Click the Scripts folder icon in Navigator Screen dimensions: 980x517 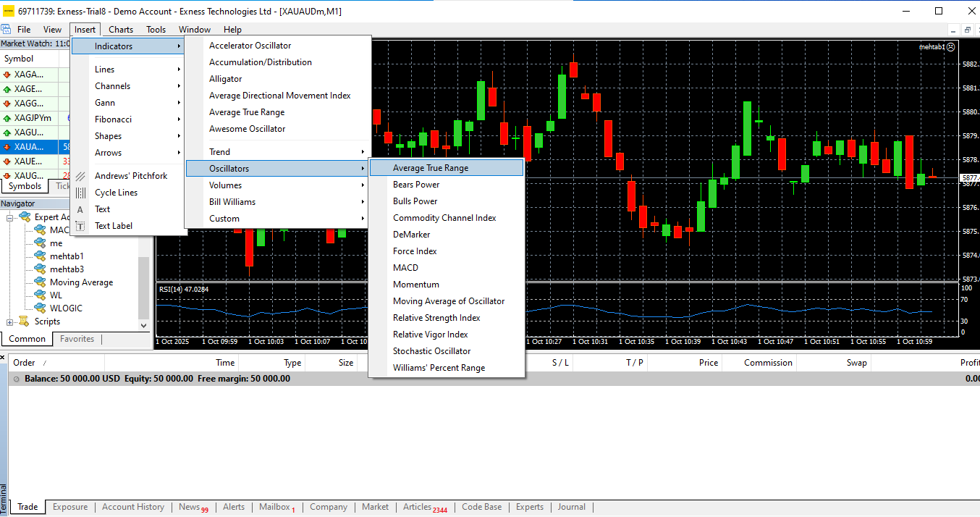[24, 321]
